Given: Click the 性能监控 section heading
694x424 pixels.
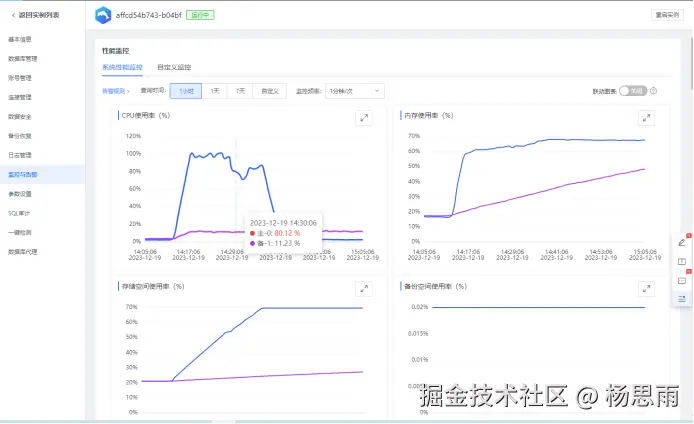Looking at the screenshot, I should 116,51.
